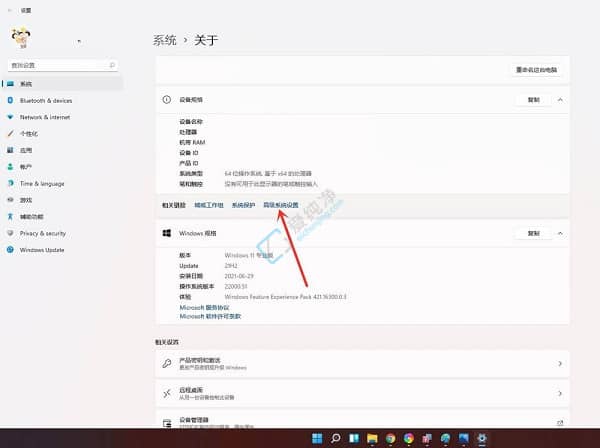The width and height of the screenshot is (600, 448).
Task: Click the key icon for 产品密钥和激活
Action: pyautogui.click(x=167, y=363)
